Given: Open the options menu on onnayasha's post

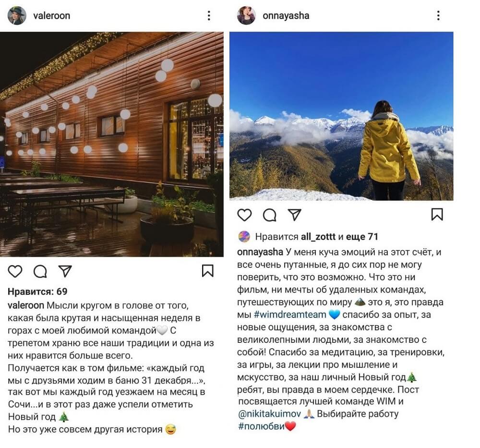Looking at the screenshot, I should 437,15.
